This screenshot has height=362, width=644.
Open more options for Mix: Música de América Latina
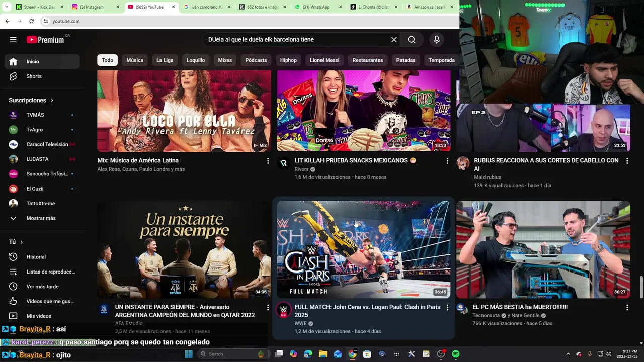(268, 161)
